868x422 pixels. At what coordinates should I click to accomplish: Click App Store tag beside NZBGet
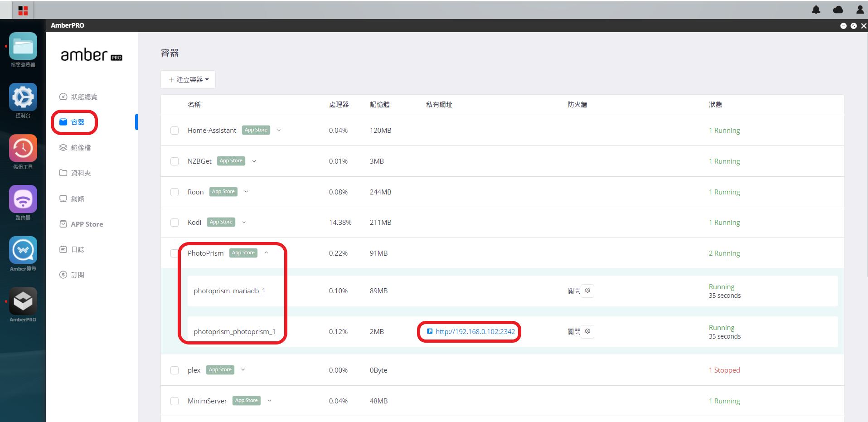point(231,161)
